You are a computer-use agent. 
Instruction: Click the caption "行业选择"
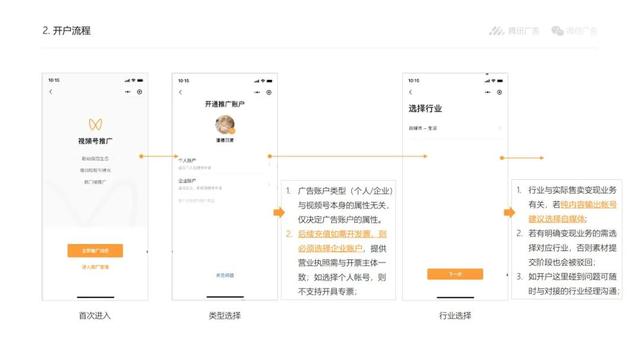click(455, 316)
